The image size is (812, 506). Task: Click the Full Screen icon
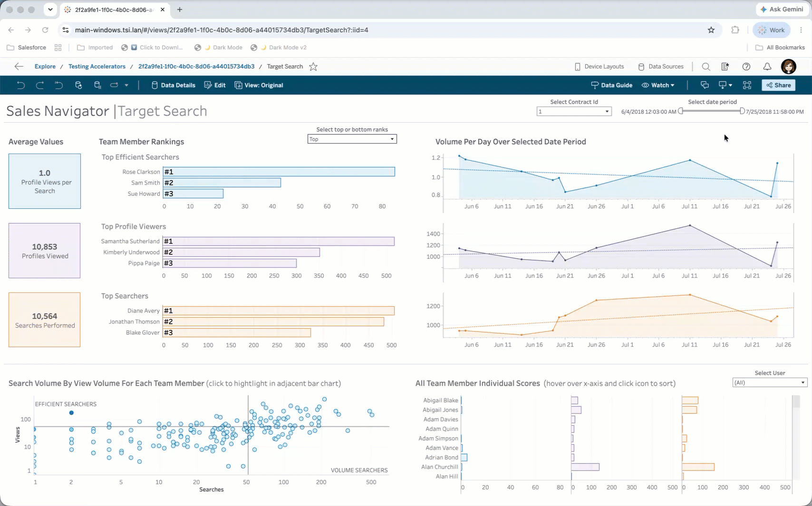click(x=747, y=85)
